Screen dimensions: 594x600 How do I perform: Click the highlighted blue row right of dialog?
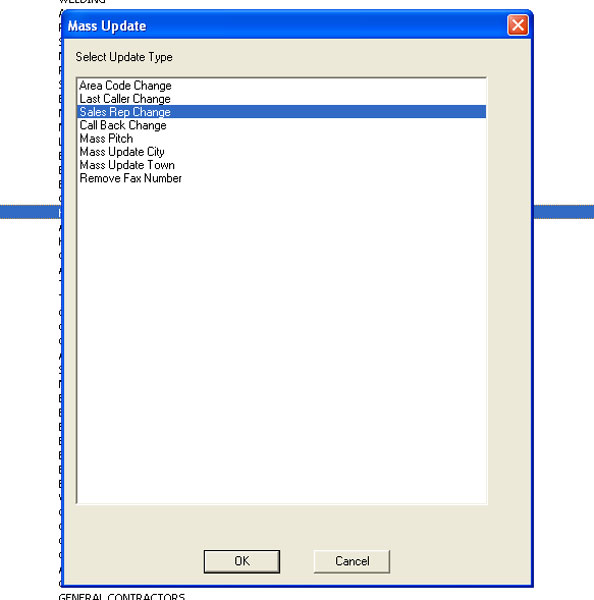coord(563,212)
